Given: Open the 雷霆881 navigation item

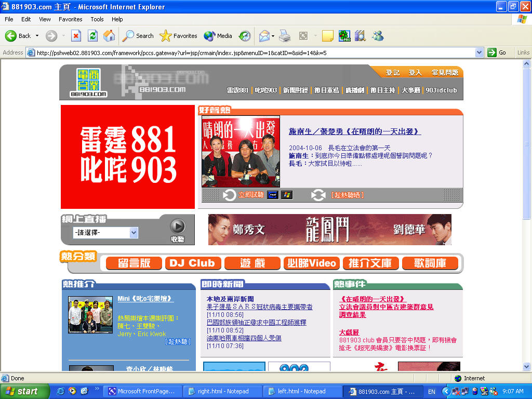Looking at the screenshot, I should click(237, 90).
